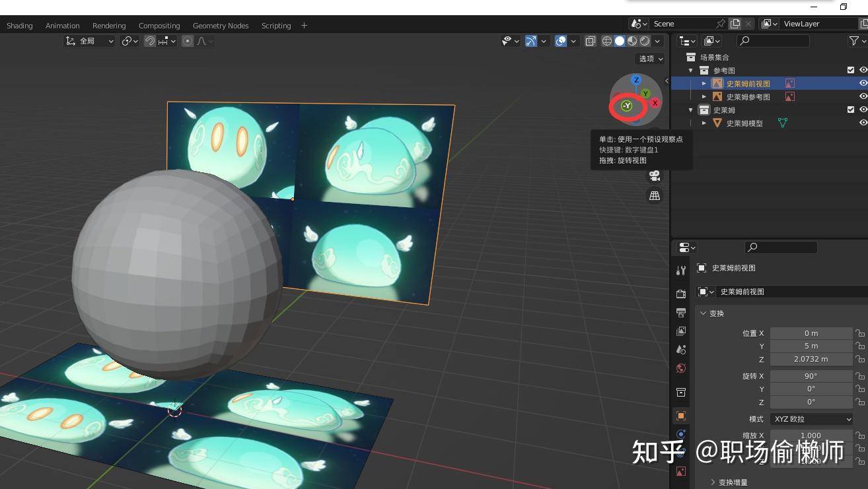Expand the 史莱姆模型 tree item
The image size is (868, 489).
704,123
